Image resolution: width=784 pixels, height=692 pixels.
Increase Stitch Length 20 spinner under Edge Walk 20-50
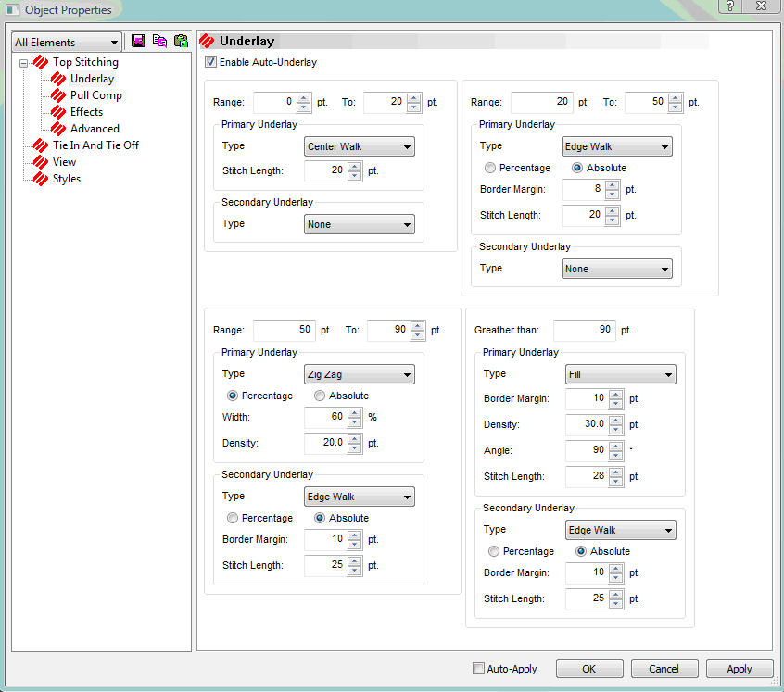tap(612, 211)
